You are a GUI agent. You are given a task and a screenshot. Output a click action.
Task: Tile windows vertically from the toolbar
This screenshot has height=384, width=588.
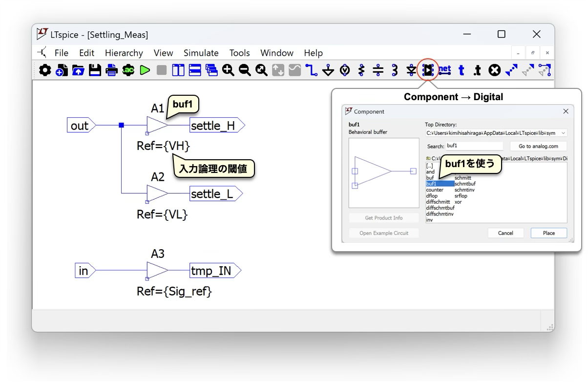[178, 70]
